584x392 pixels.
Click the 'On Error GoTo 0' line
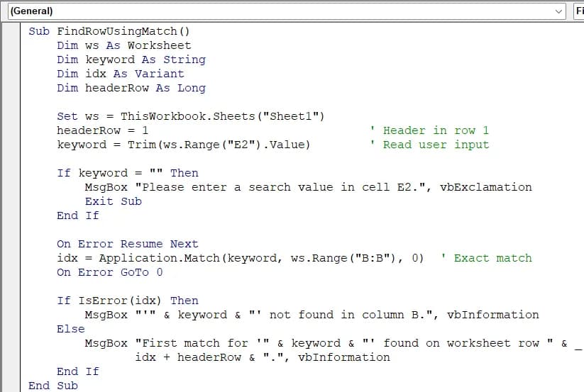pos(110,272)
